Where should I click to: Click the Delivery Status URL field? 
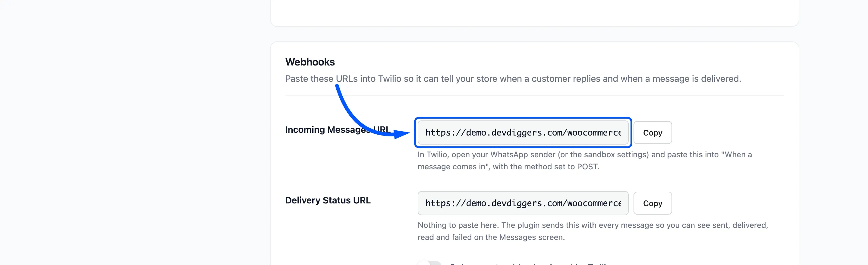pos(523,203)
